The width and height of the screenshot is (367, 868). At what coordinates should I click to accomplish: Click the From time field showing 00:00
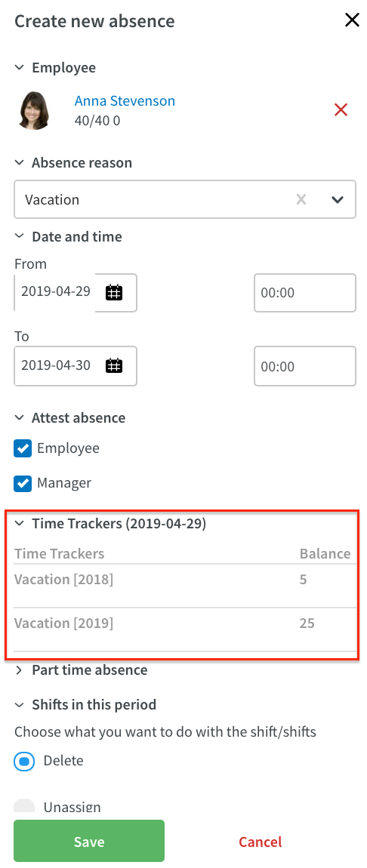(305, 292)
